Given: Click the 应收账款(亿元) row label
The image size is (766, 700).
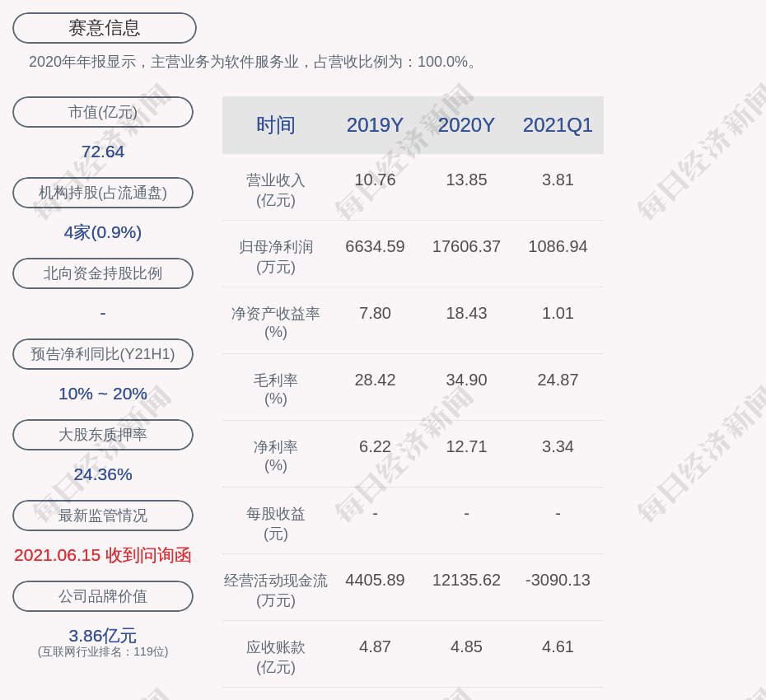Looking at the screenshot, I should tap(276, 657).
